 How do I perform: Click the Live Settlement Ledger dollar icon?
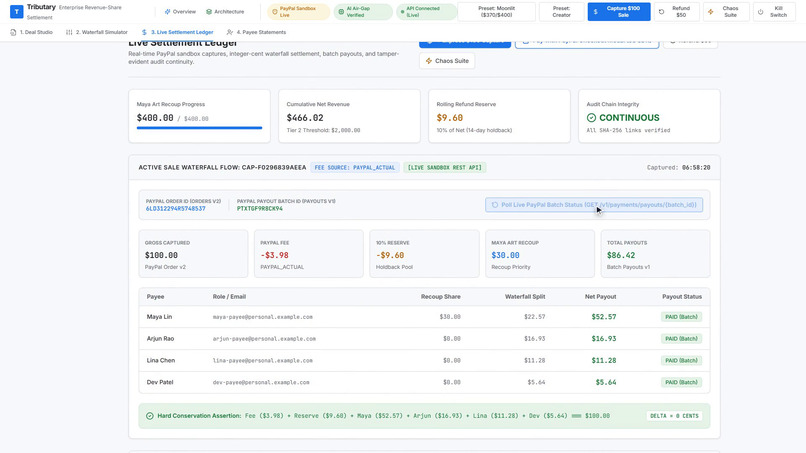pos(144,32)
